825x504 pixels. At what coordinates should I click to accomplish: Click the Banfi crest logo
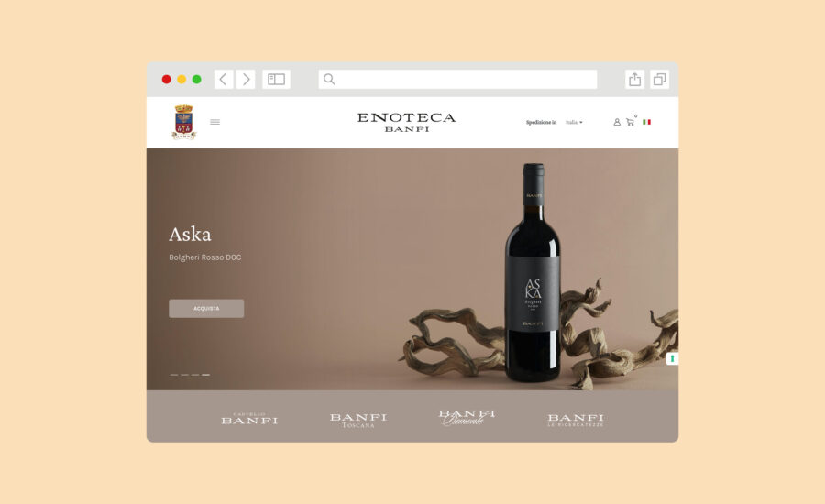tap(183, 122)
